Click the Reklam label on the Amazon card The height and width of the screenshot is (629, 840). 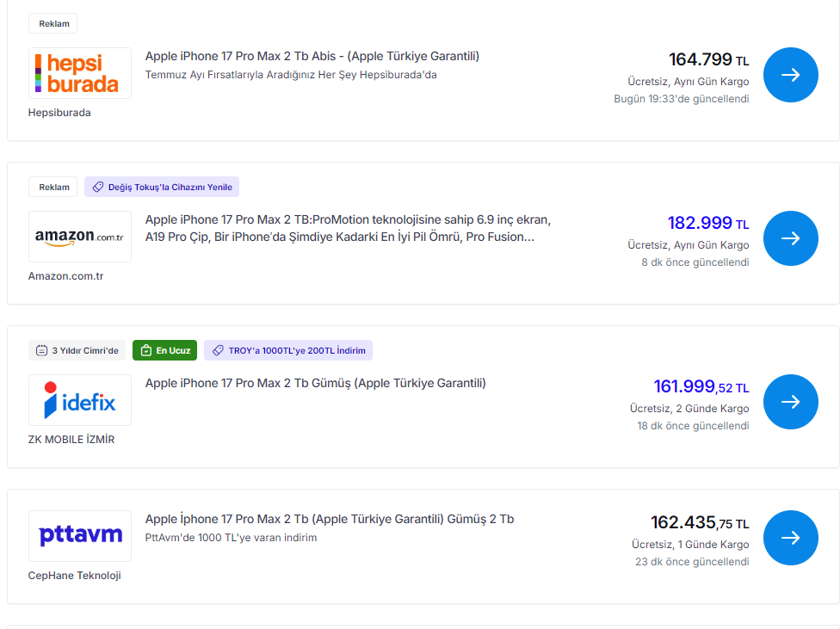tap(53, 187)
